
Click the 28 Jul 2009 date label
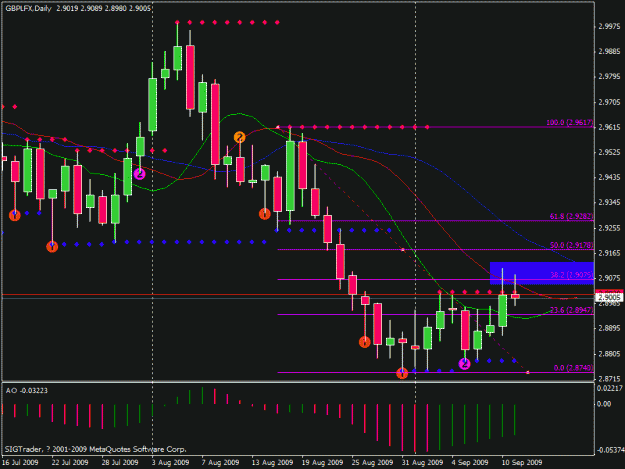120,462
